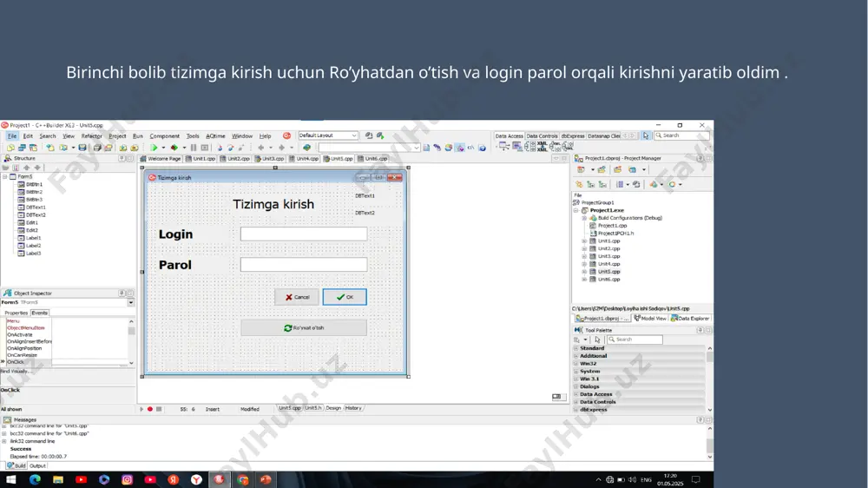
Task: Click the Structure panel move-down arrow
Action: tap(37, 168)
